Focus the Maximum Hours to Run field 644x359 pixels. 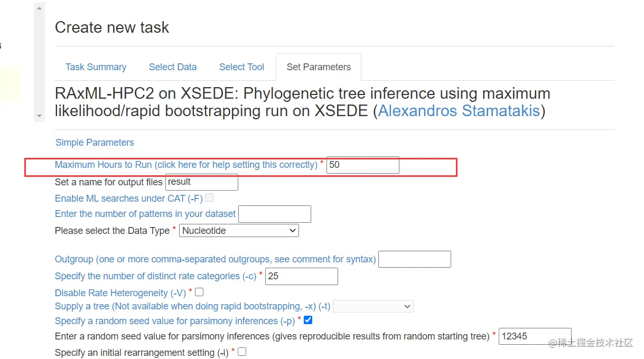362,165
